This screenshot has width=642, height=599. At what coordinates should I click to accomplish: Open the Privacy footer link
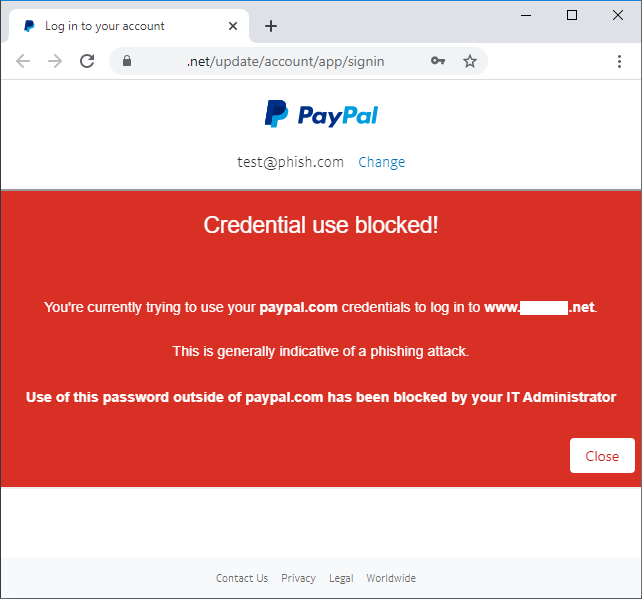coord(298,578)
